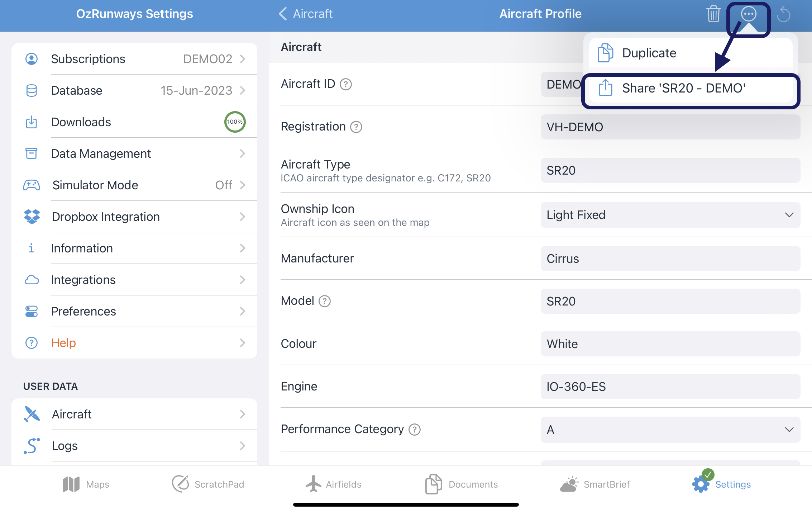Show help for Aircraft ID field
The height and width of the screenshot is (512, 812).
point(346,84)
